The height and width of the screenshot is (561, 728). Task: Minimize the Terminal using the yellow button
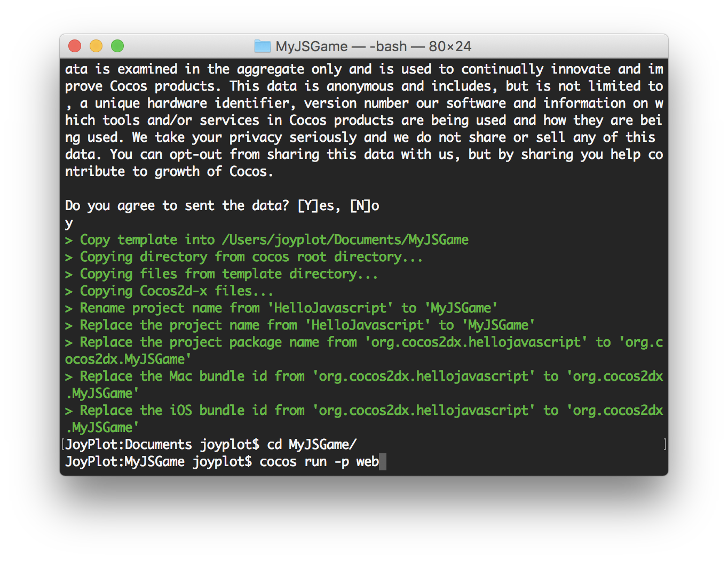pyautogui.click(x=96, y=46)
